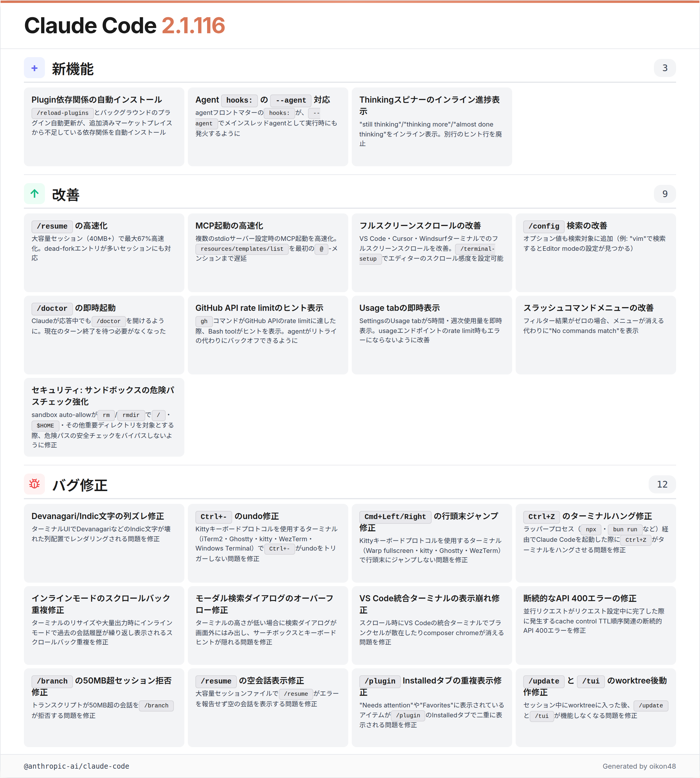Click the version number "2.1.116" in the header

[x=193, y=25]
